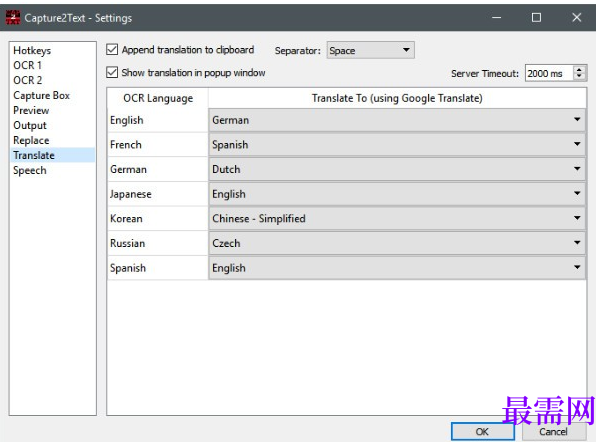Select Translate in the settings list
Viewport: 614px width, 442px height.
[x=52, y=155]
